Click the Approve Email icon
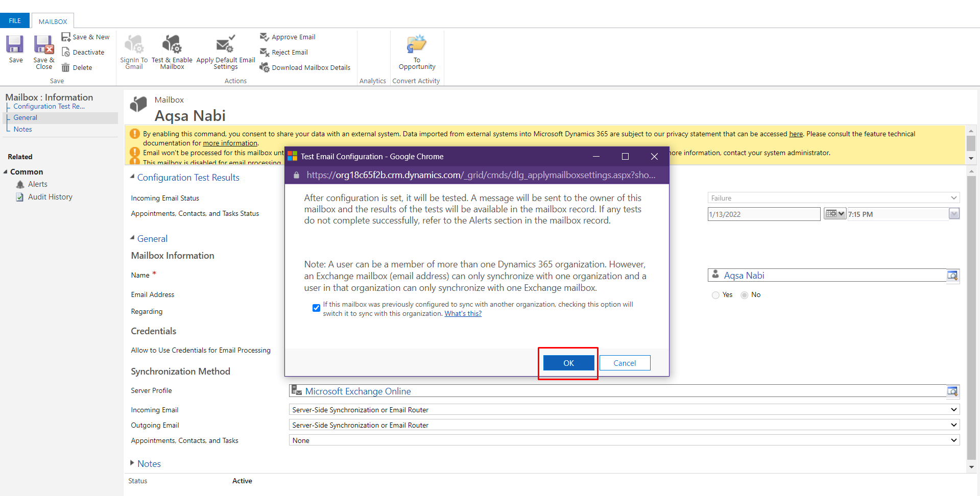The image size is (980, 496). [x=265, y=37]
